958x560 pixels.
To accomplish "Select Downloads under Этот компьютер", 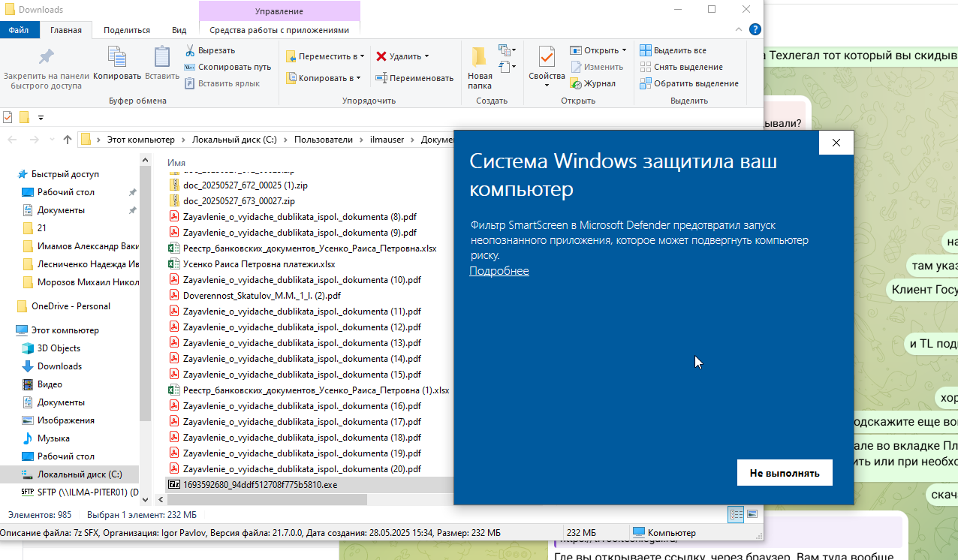I will pos(59,366).
